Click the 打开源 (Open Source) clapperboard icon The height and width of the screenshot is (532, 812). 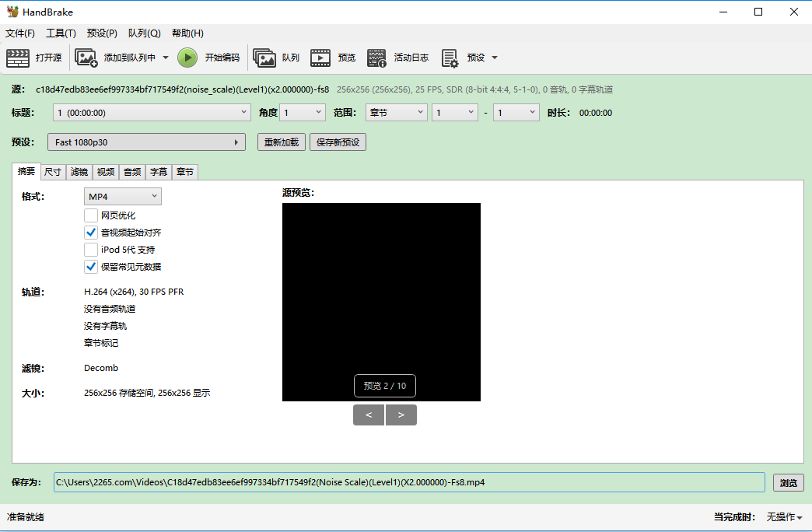18,58
